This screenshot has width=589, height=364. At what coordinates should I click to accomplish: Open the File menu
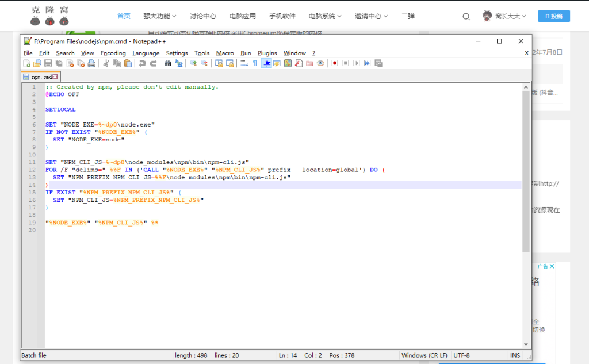click(28, 53)
